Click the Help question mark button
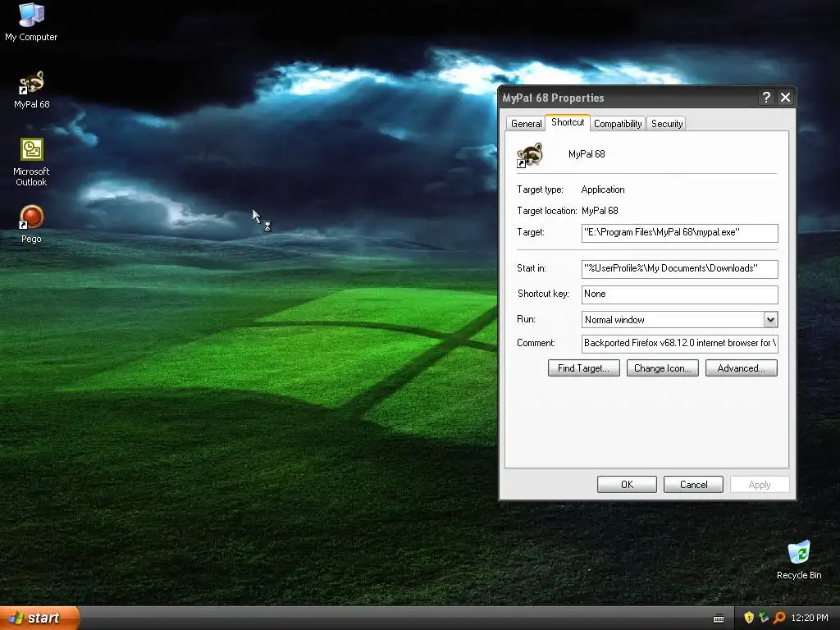 coord(766,98)
